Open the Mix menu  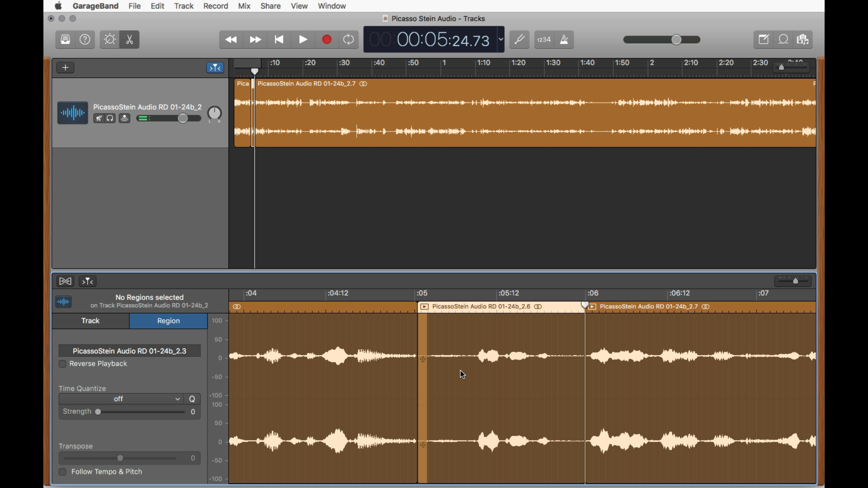(244, 6)
